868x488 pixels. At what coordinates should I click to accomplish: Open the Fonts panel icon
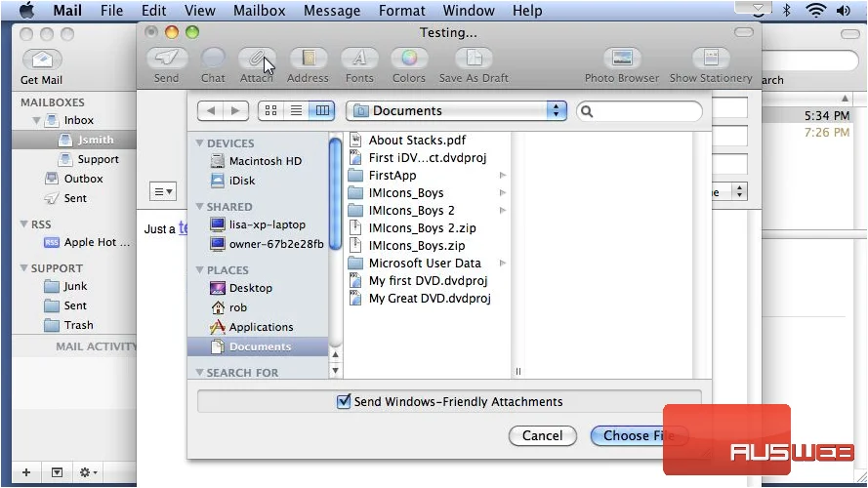click(x=359, y=59)
